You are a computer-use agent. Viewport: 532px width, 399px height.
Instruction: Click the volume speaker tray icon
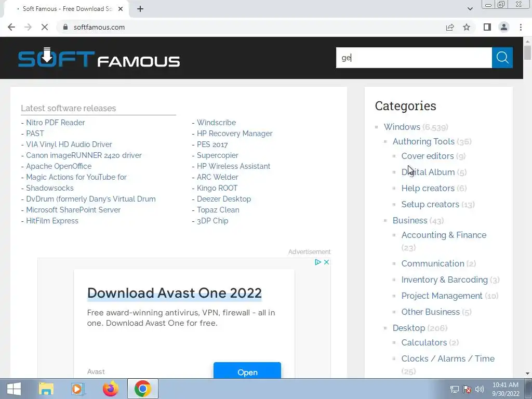(x=479, y=389)
